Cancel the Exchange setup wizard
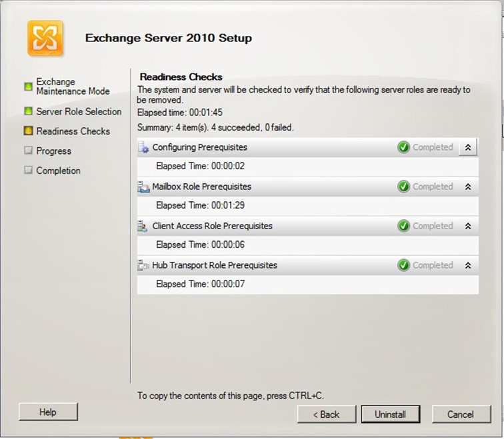Screen dimensions: 504x439 point(461,414)
